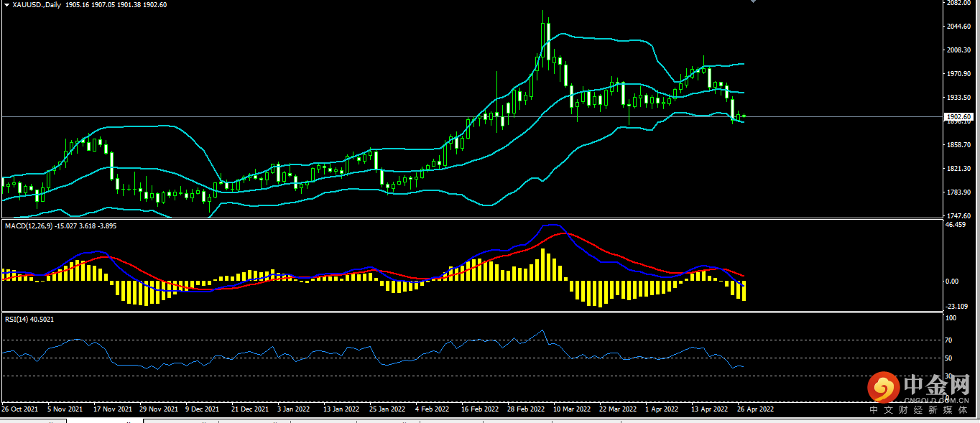The width and height of the screenshot is (980, 423).
Task: Click the MACD 46.459 scale label
Action: click(x=956, y=225)
